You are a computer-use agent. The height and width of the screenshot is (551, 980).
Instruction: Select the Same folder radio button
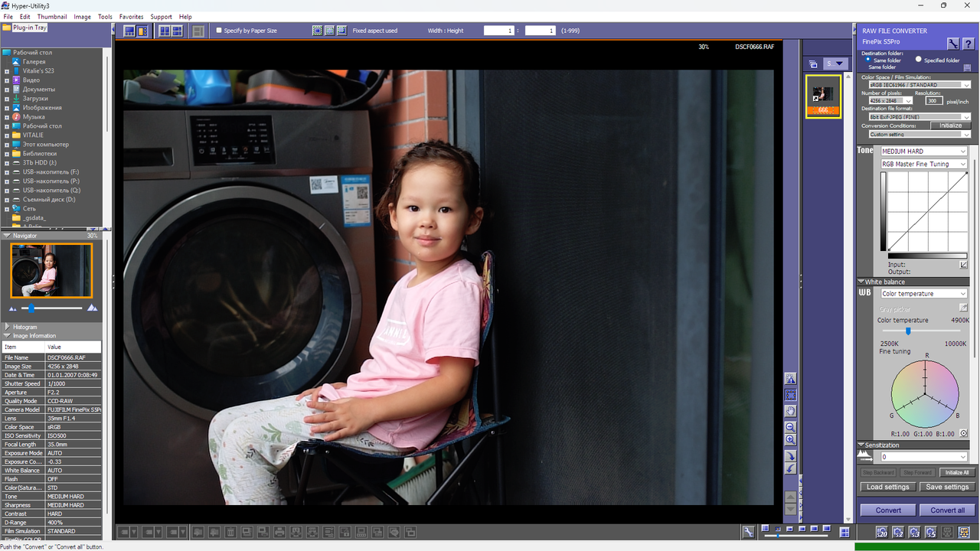point(868,60)
